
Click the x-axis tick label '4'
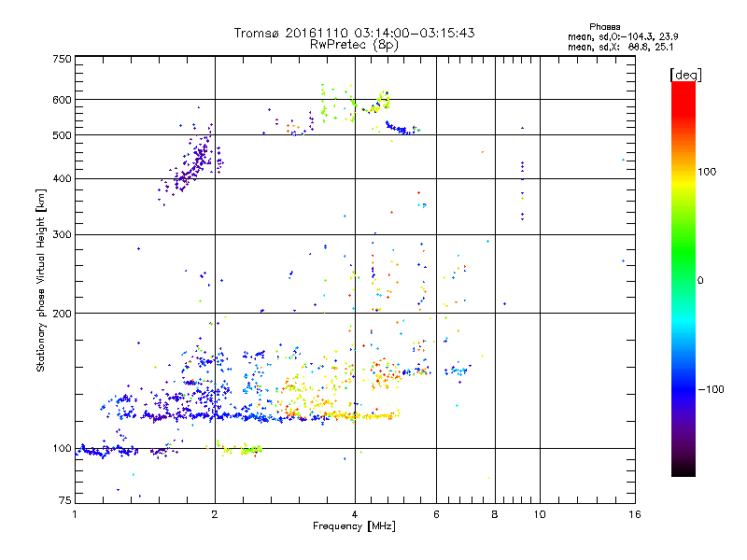coord(355,514)
